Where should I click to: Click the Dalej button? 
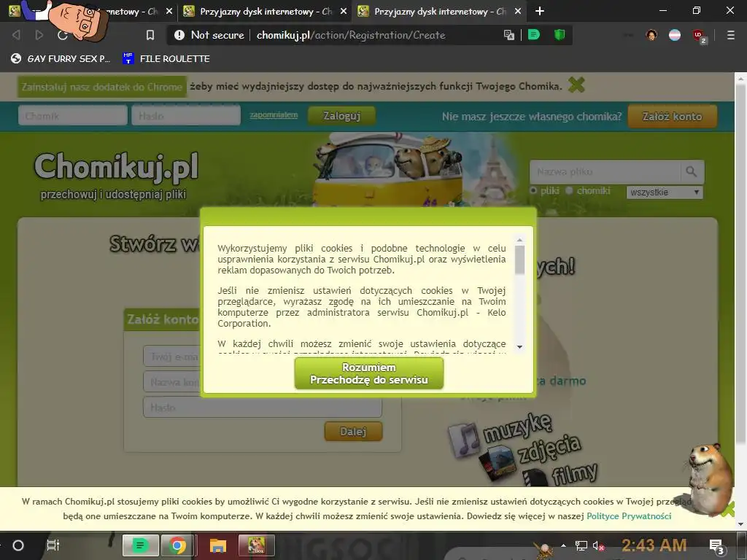(x=353, y=432)
